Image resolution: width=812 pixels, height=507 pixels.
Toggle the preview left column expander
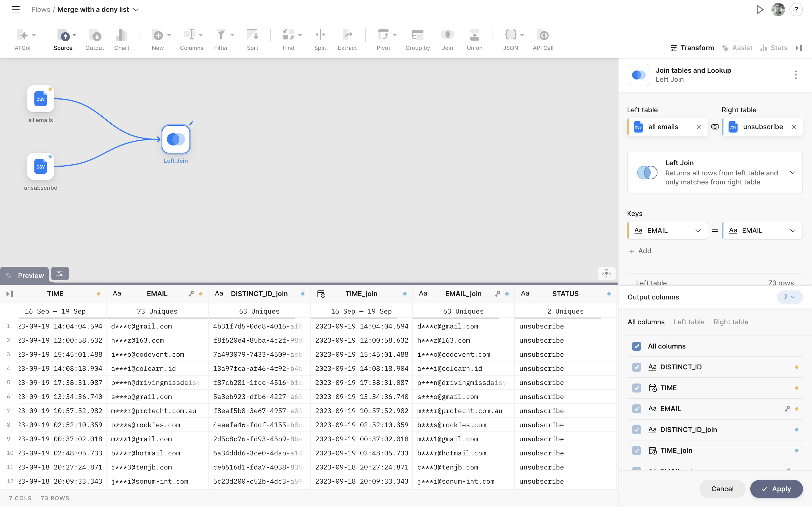pos(9,294)
